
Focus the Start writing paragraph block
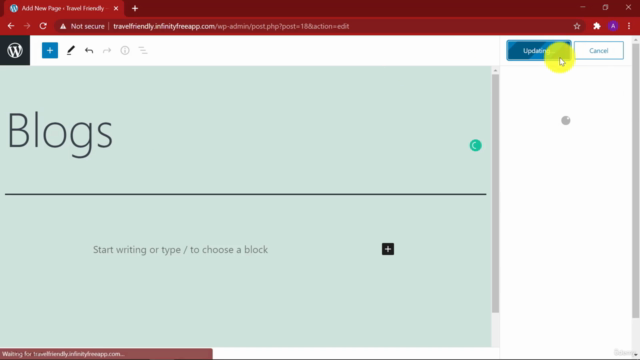[180, 249]
